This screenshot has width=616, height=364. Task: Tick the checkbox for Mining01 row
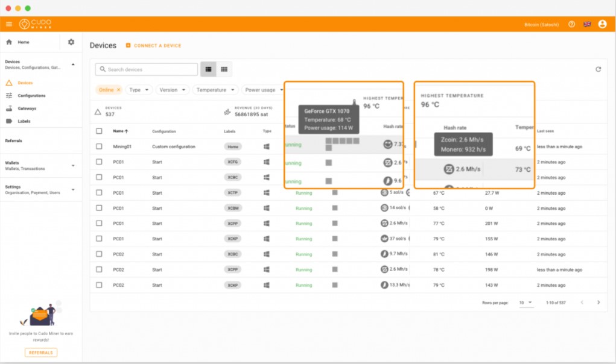click(100, 146)
